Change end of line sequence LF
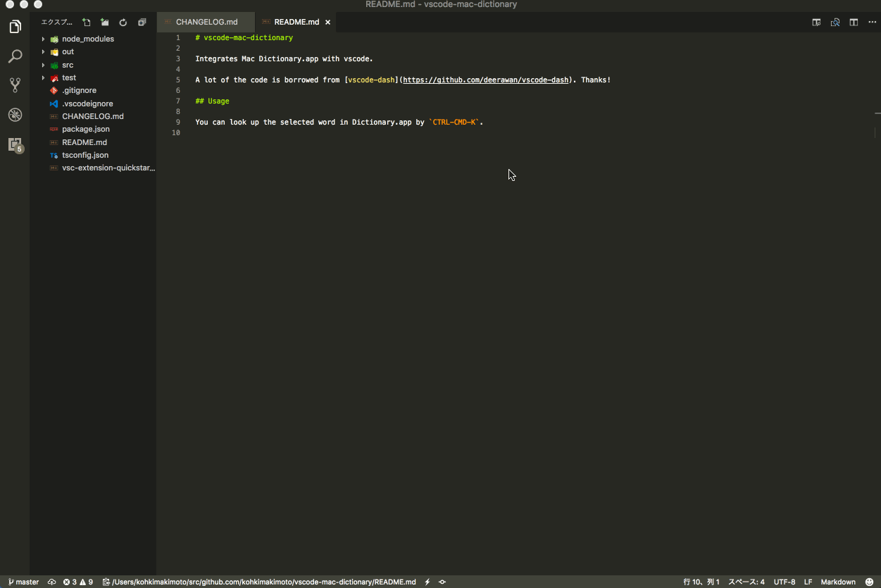Screen dimensions: 881x588 [808, 582]
